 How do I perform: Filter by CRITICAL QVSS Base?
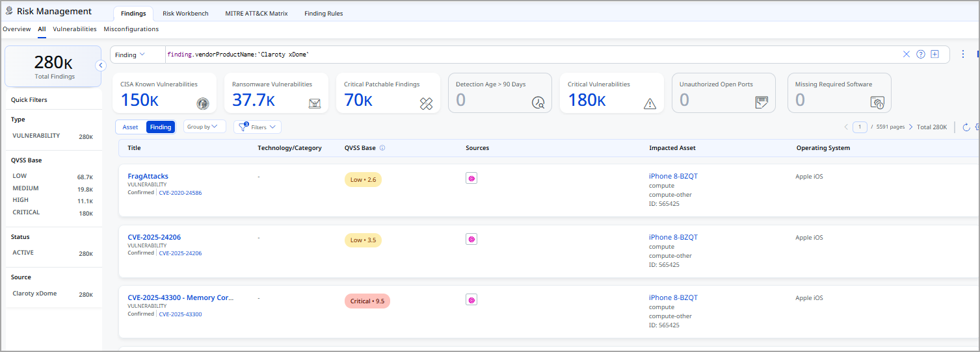click(x=26, y=212)
